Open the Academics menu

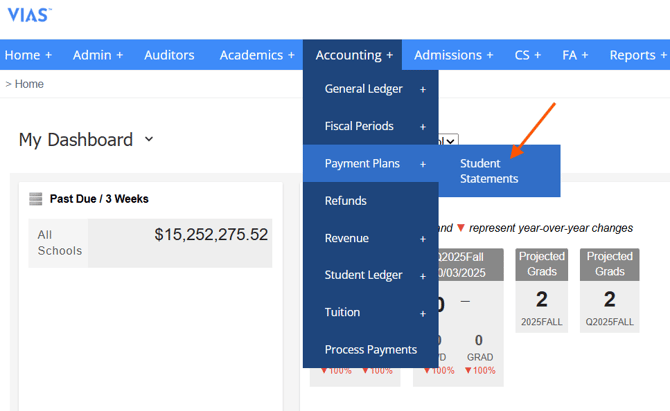point(257,55)
